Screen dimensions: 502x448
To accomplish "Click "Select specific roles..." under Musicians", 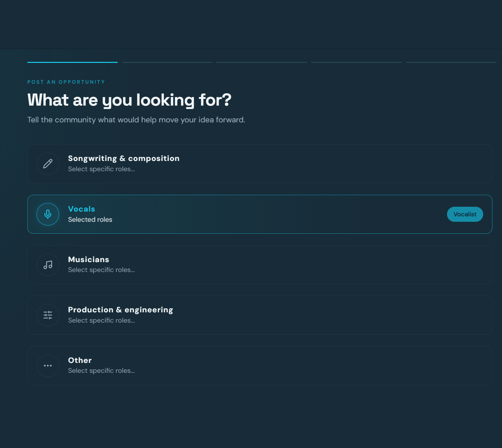I will [x=101, y=270].
